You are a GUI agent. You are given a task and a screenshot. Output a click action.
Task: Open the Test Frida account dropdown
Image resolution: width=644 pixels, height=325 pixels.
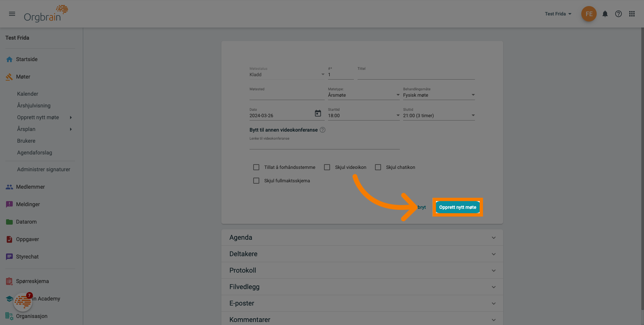(x=558, y=14)
